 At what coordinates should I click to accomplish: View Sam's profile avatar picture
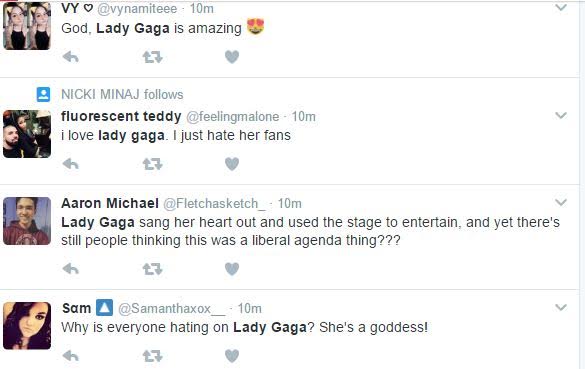(x=27, y=326)
